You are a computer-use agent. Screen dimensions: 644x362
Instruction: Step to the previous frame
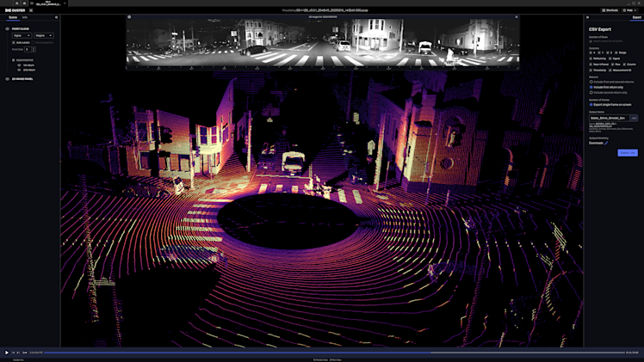point(13,353)
